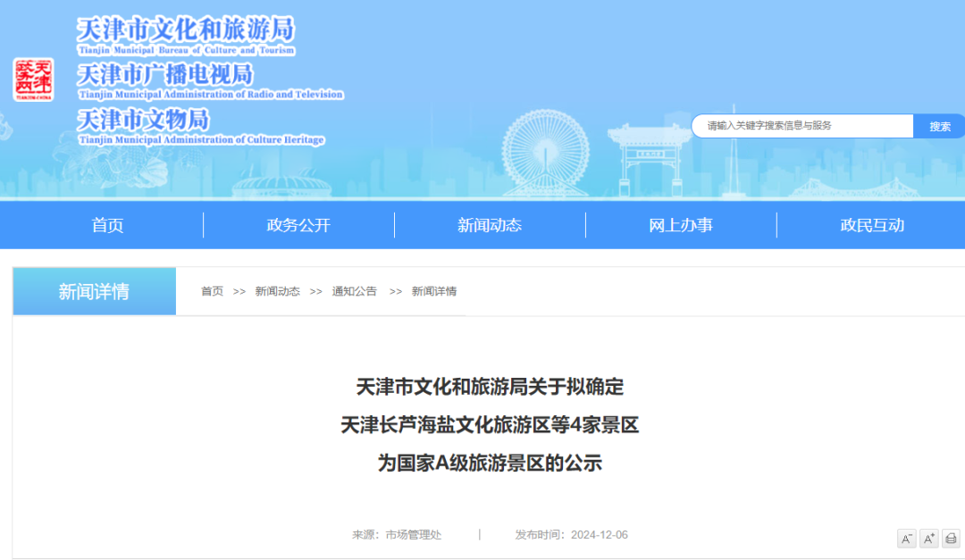The height and width of the screenshot is (560, 965).
Task: Decrease font size with A- icon
Action: click(x=907, y=538)
